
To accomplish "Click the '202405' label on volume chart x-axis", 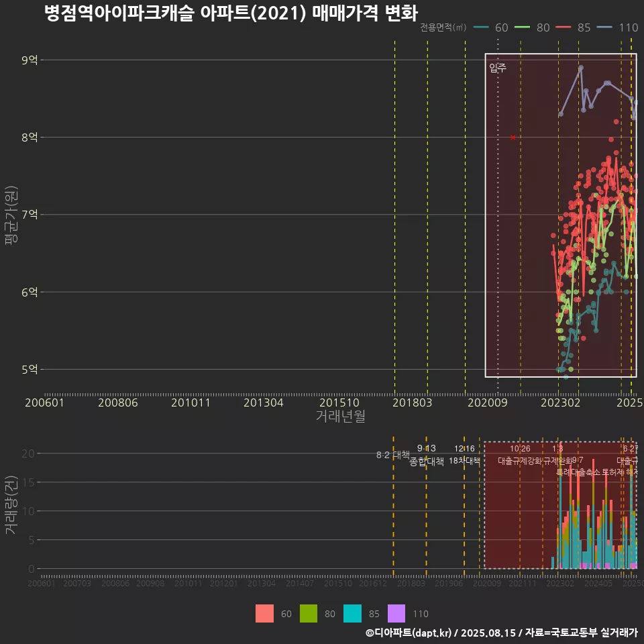I will click(x=598, y=583).
